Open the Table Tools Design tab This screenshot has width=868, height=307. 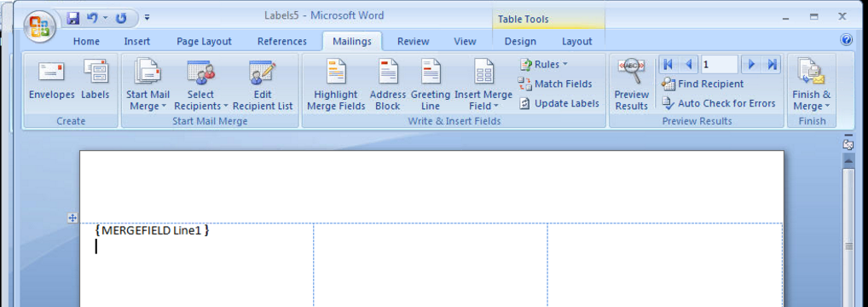click(x=520, y=42)
